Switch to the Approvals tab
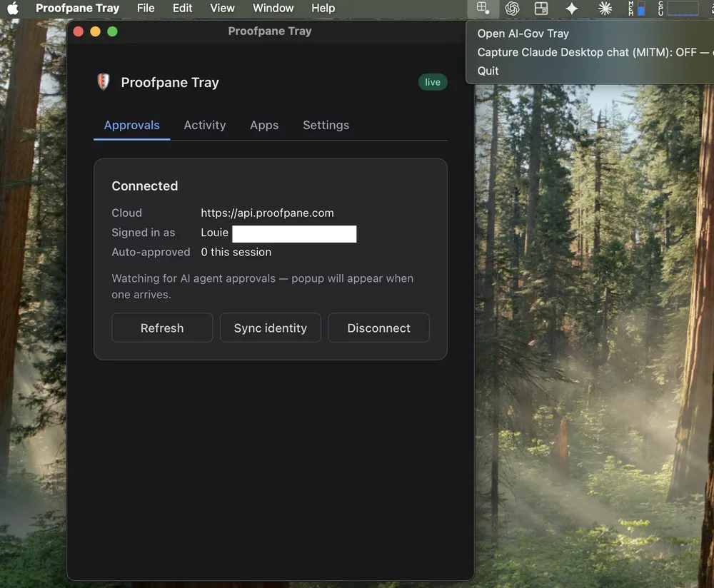714x588 pixels. [131, 125]
